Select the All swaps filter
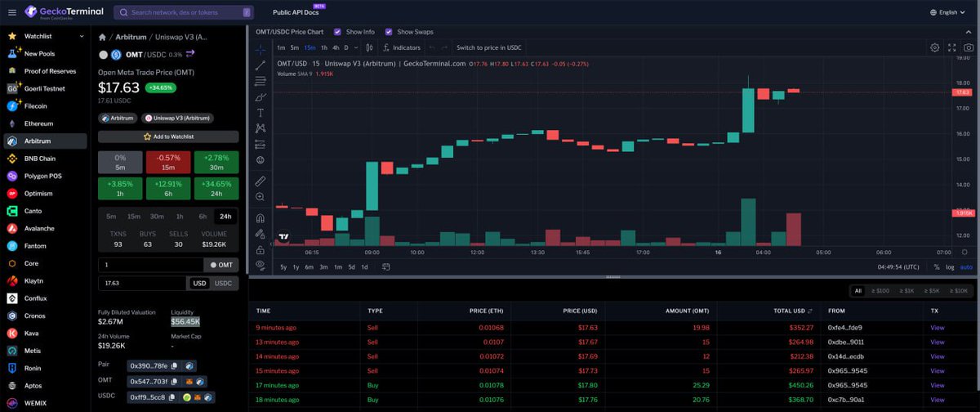This screenshot has height=412, width=980. pyautogui.click(x=858, y=290)
